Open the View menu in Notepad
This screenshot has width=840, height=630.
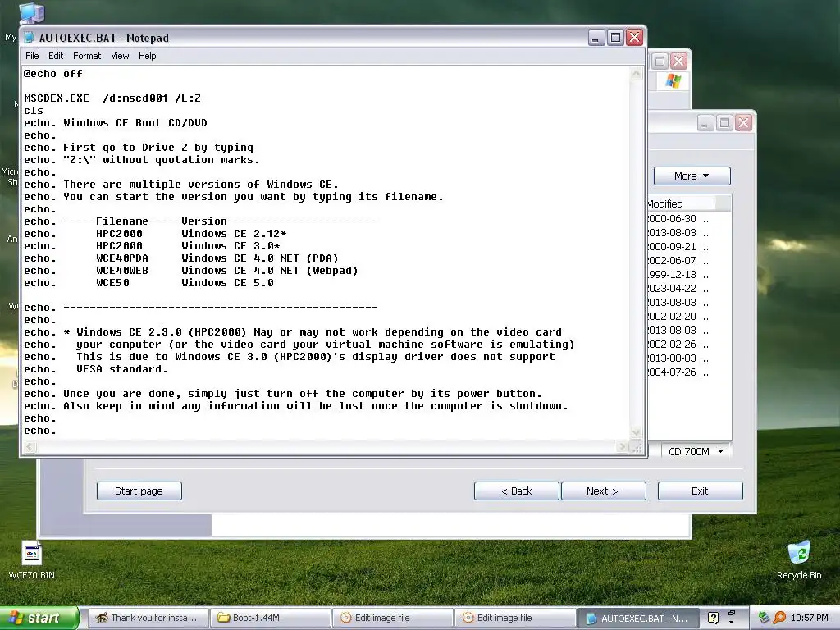120,56
